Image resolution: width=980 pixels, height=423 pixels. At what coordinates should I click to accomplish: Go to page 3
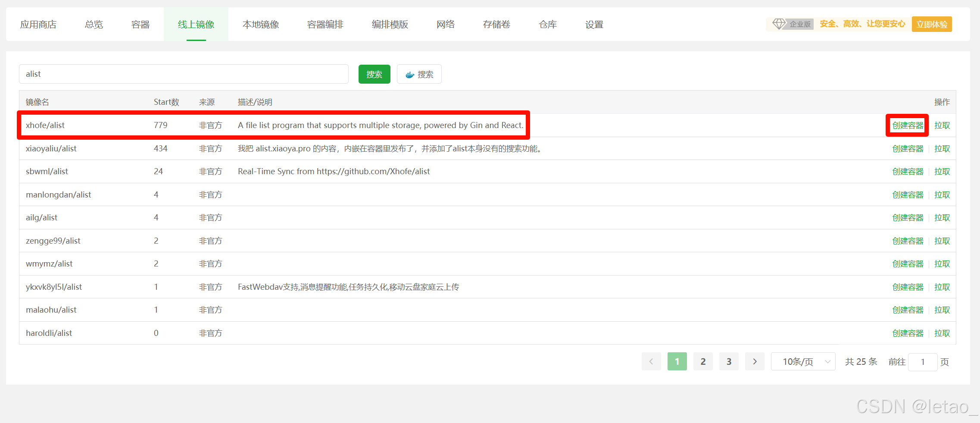pos(729,361)
